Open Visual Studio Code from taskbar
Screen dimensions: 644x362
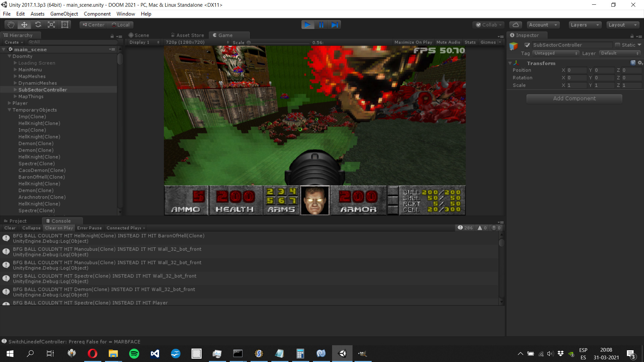155,354
